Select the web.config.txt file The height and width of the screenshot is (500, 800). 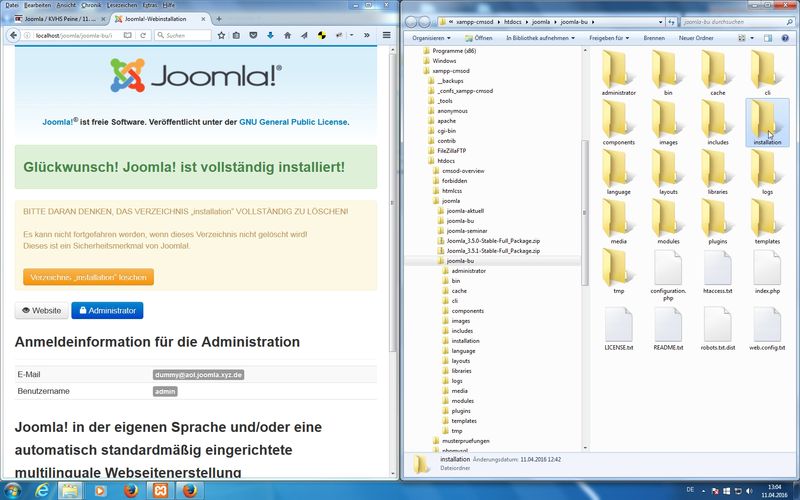click(x=767, y=329)
